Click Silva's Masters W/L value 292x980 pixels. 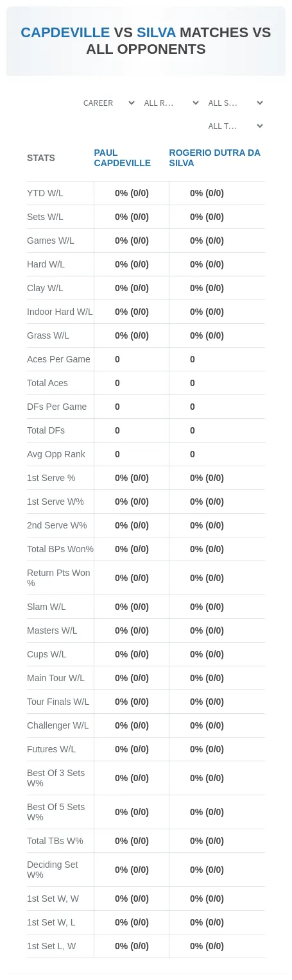tap(207, 630)
